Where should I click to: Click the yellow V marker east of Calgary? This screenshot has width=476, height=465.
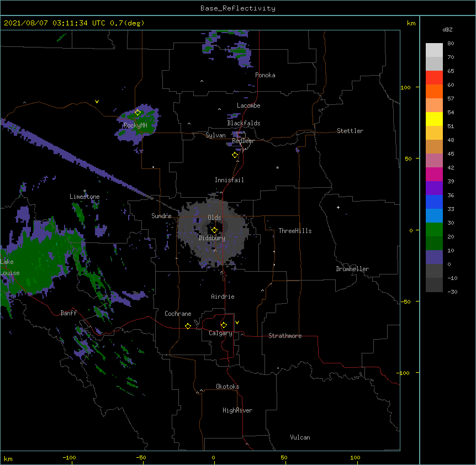237,323
